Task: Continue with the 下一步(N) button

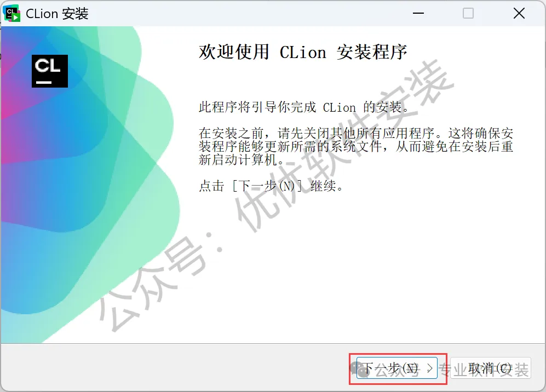Action: click(397, 368)
